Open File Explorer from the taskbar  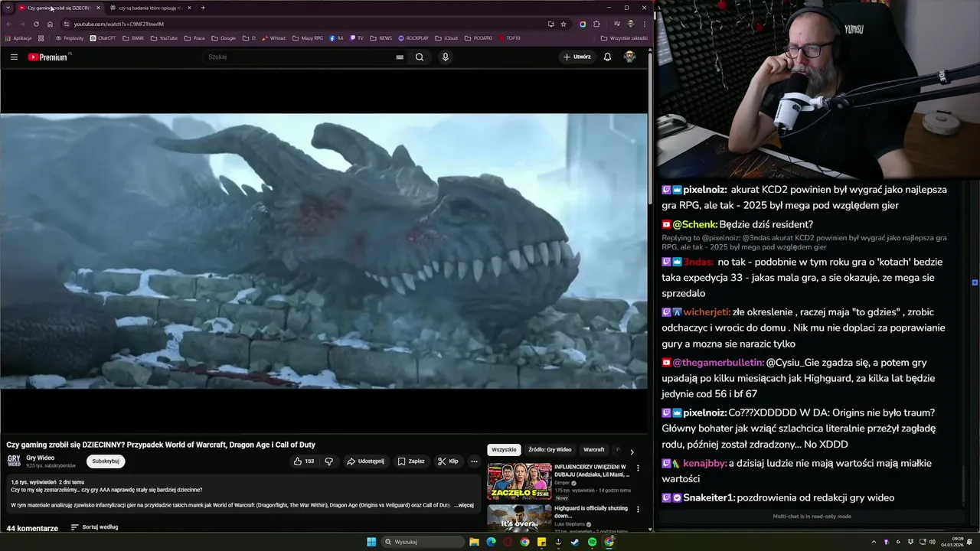(x=474, y=542)
